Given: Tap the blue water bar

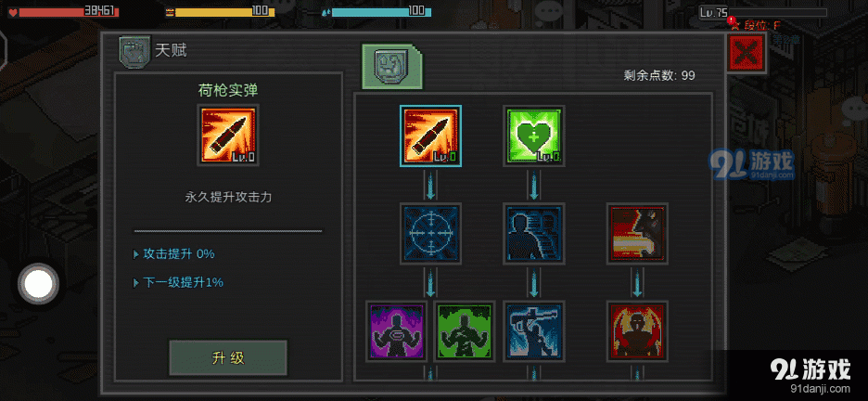Looking at the screenshot, I should pyautogui.click(x=381, y=12).
